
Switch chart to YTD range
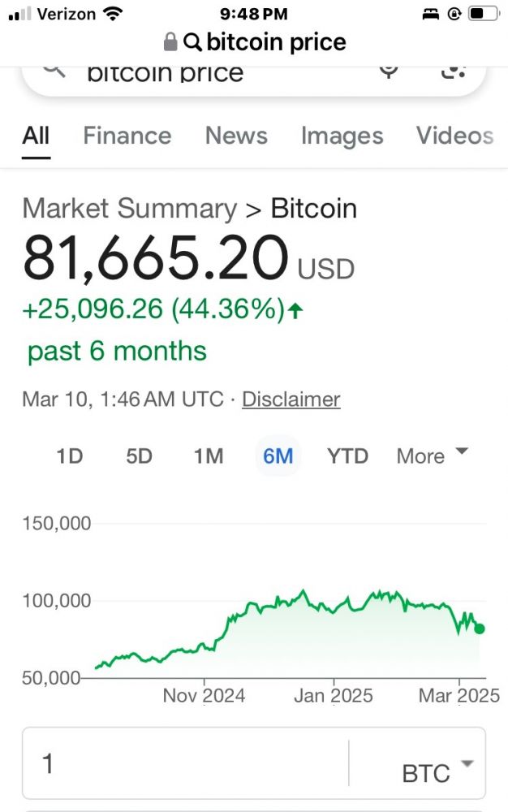tap(347, 456)
